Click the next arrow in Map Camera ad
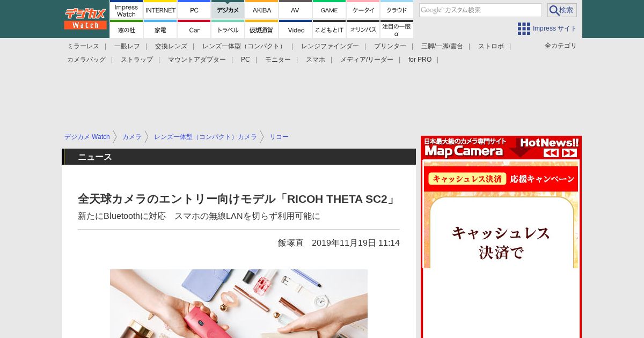Image resolution: width=644 pixels, height=338 pixels. click(569, 153)
